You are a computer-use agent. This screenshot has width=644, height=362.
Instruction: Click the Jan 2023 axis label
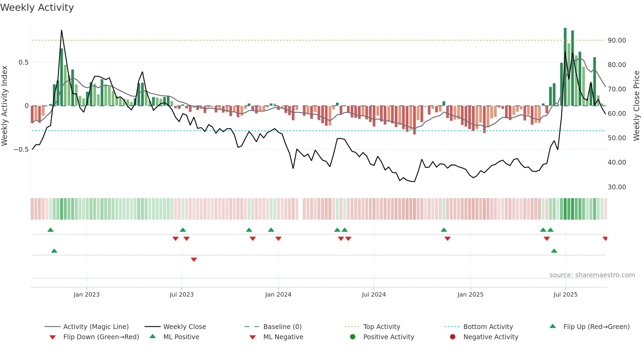coord(87,295)
